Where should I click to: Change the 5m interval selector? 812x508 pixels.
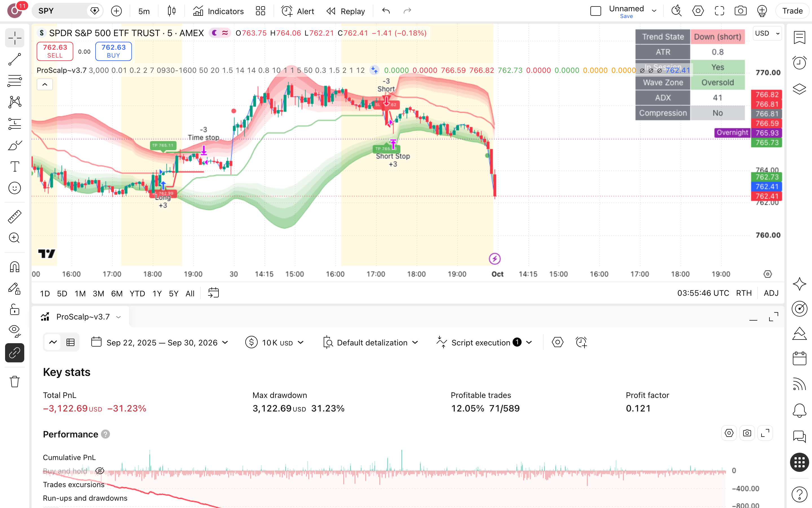tap(144, 11)
